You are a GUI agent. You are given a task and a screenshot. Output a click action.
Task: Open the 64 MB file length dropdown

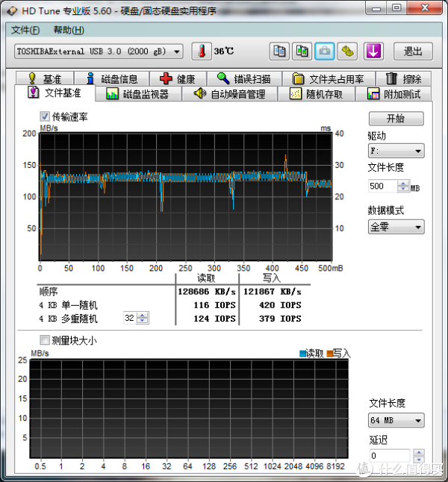(396, 420)
